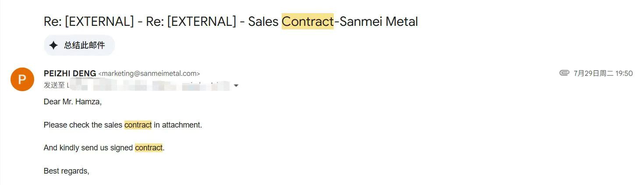The height and width of the screenshot is (185, 644).
Task: Click the first "Re:" in the subject
Action: click(x=52, y=21)
